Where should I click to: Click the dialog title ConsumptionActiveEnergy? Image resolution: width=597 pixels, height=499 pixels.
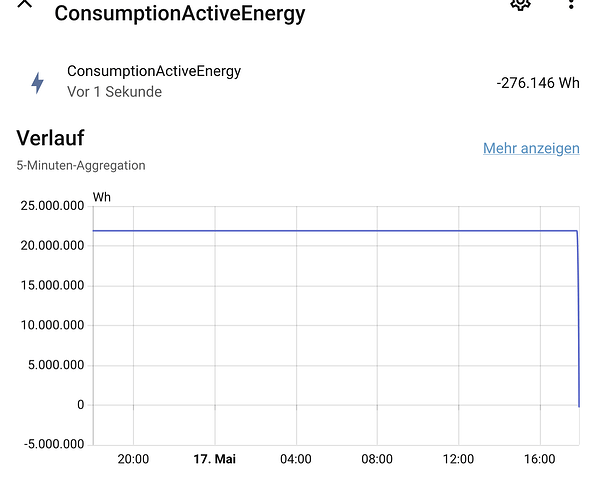180,13
